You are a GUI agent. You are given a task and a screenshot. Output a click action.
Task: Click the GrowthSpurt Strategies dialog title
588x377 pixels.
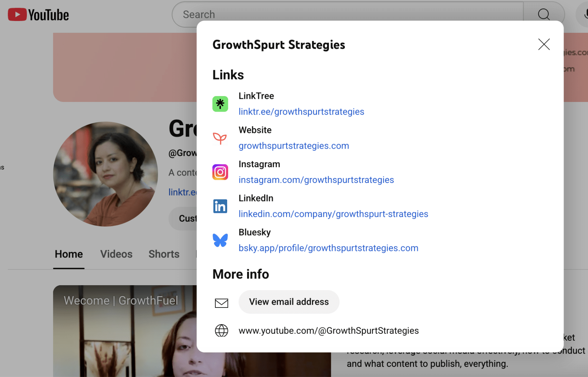coord(279,45)
